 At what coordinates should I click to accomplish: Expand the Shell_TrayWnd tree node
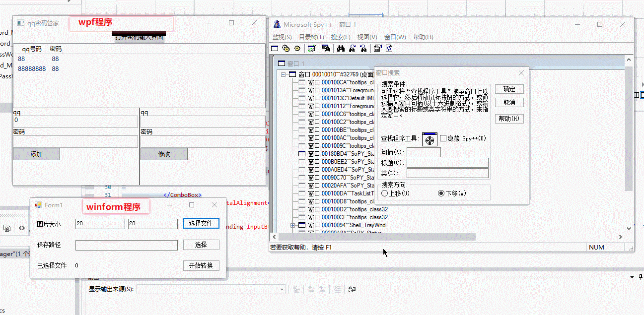292,226
